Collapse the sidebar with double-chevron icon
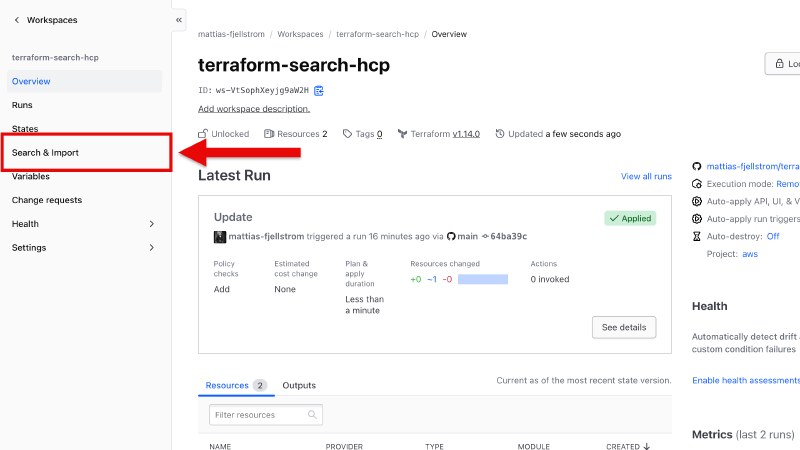Screen dimensions: 800x450 [179, 20]
